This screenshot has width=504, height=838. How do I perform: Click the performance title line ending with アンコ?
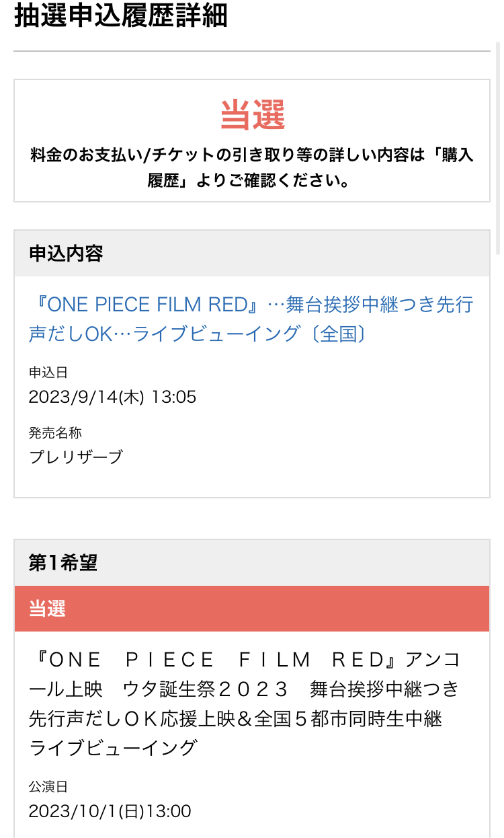coord(245,660)
